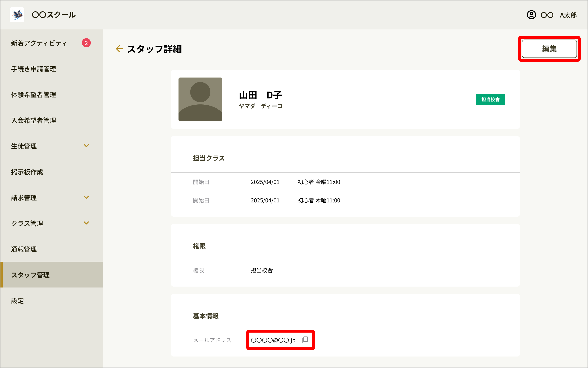Expand the クラス管理 menu chevron
Image resolution: width=588 pixels, height=368 pixels.
(86, 223)
